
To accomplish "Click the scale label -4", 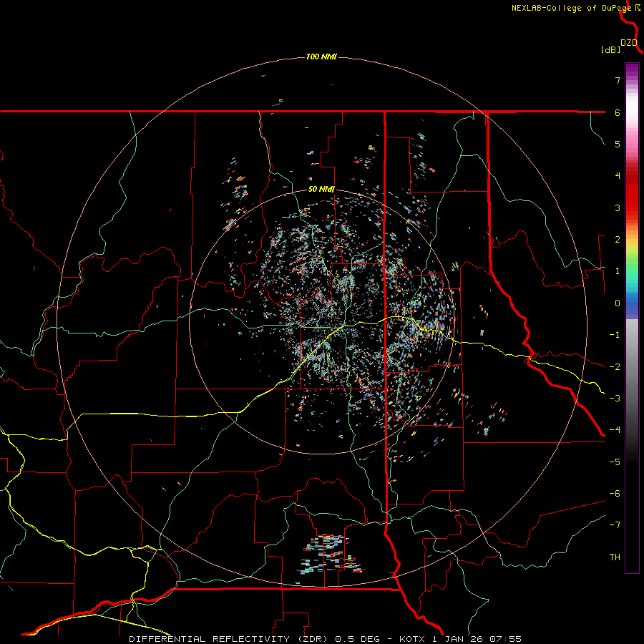I will [x=615, y=430].
